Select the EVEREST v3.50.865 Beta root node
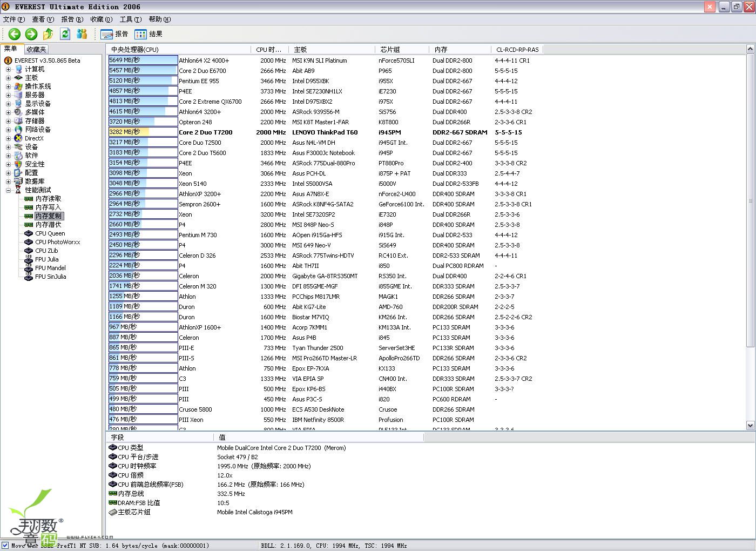This screenshot has width=756, height=551. (x=47, y=61)
